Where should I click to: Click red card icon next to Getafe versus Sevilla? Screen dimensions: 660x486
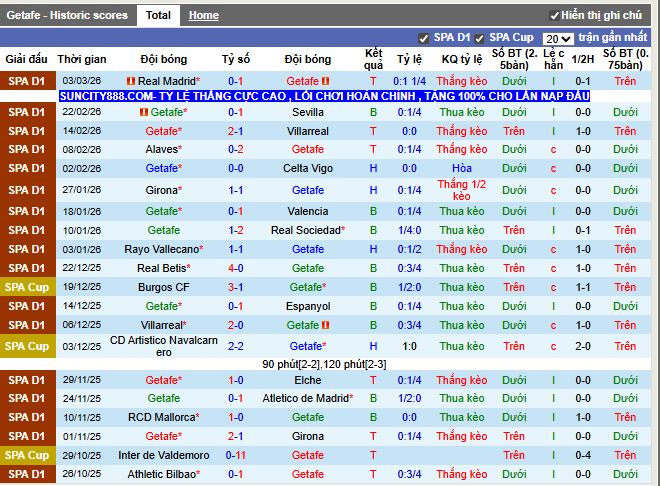pyautogui.click(x=144, y=112)
